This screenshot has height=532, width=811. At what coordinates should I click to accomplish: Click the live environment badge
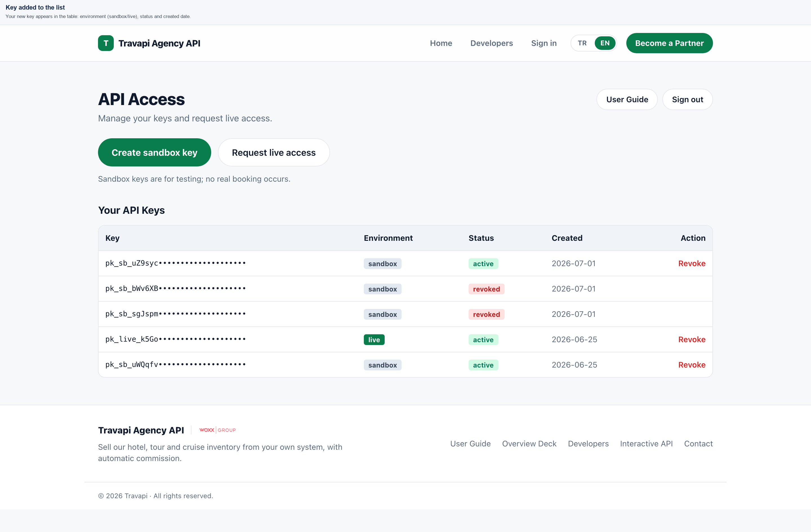374,340
